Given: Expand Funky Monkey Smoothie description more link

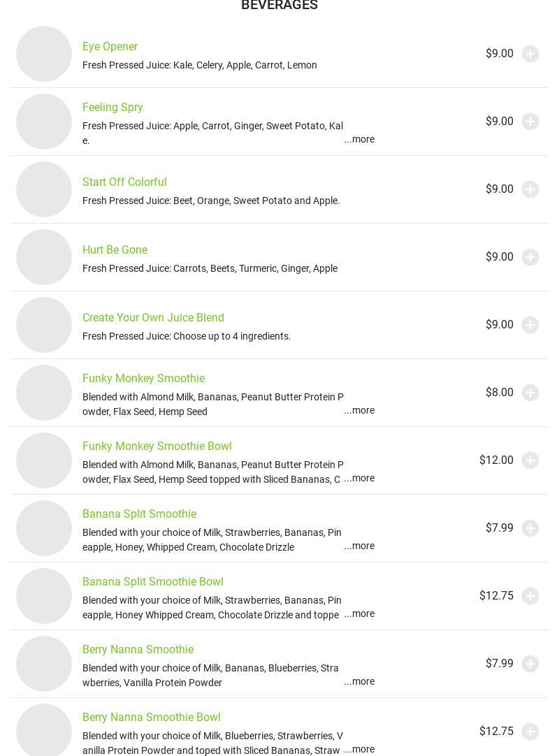Looking at the screenshot, I should click(359, 410).
